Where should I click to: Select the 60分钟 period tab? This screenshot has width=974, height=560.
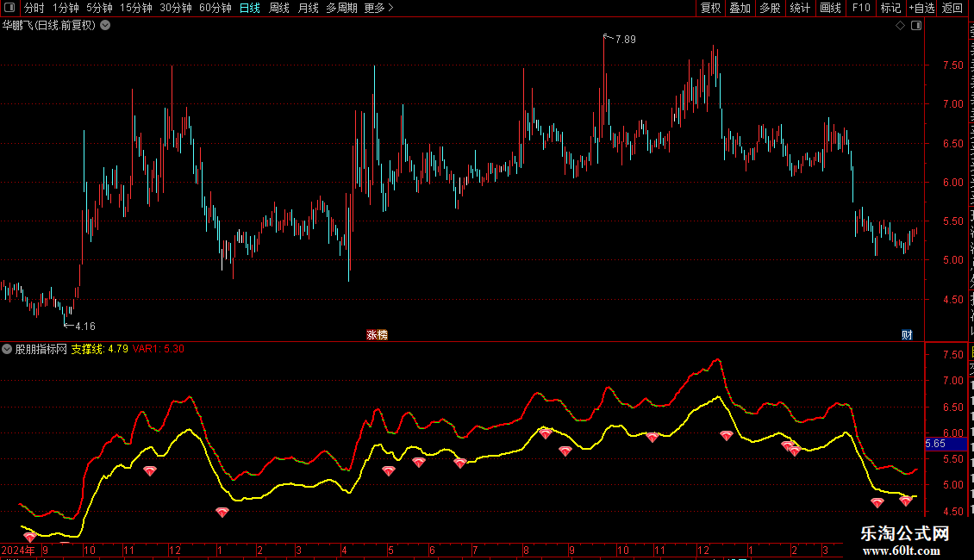[x=215, y=8]
